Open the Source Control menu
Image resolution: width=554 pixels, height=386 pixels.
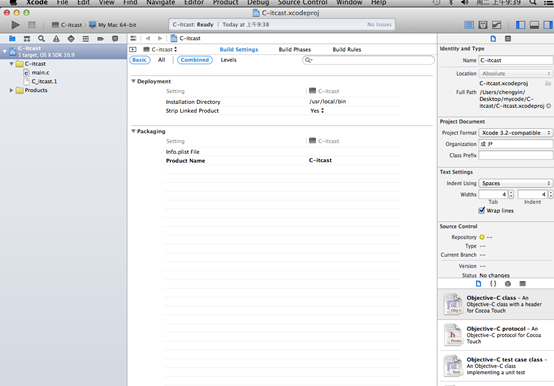point(302,2)
